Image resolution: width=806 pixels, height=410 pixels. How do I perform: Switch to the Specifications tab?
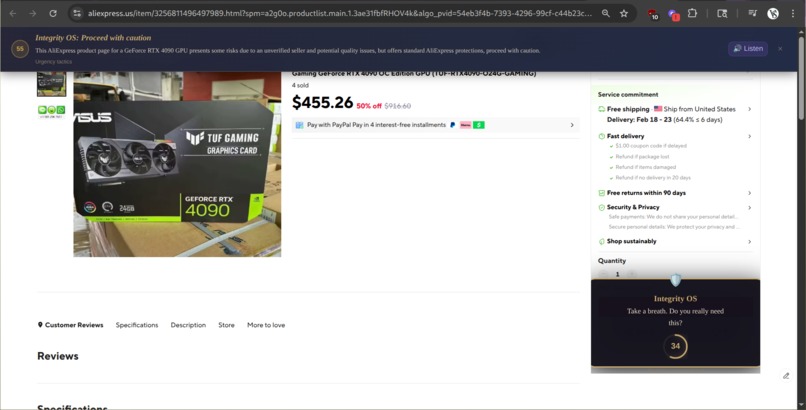point(137,325)
